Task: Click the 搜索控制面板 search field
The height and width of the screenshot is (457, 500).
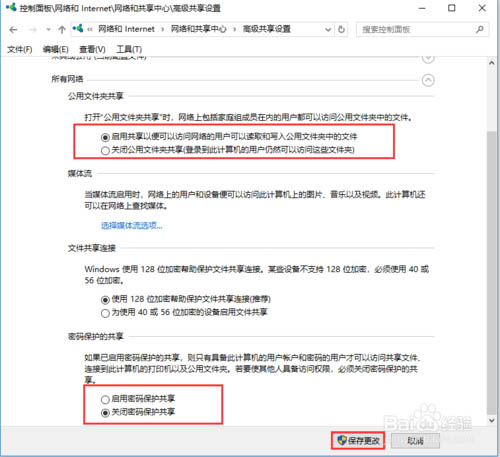Action: coord(417,30)
